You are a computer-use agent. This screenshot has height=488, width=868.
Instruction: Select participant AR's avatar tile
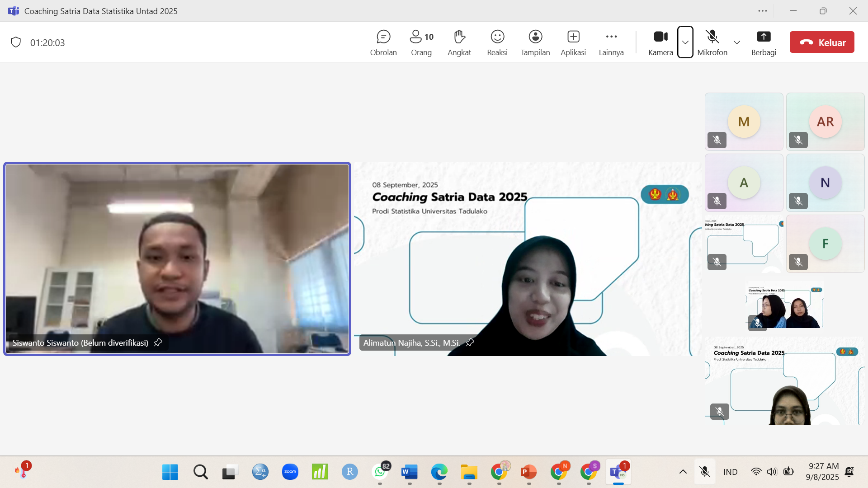pos(825,122)
